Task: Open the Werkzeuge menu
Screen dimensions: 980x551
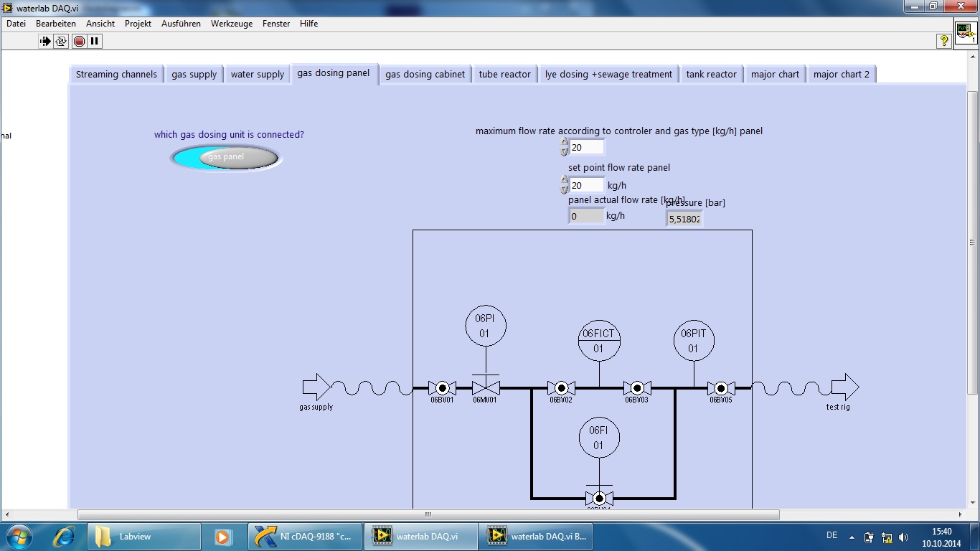Action: 232,24
